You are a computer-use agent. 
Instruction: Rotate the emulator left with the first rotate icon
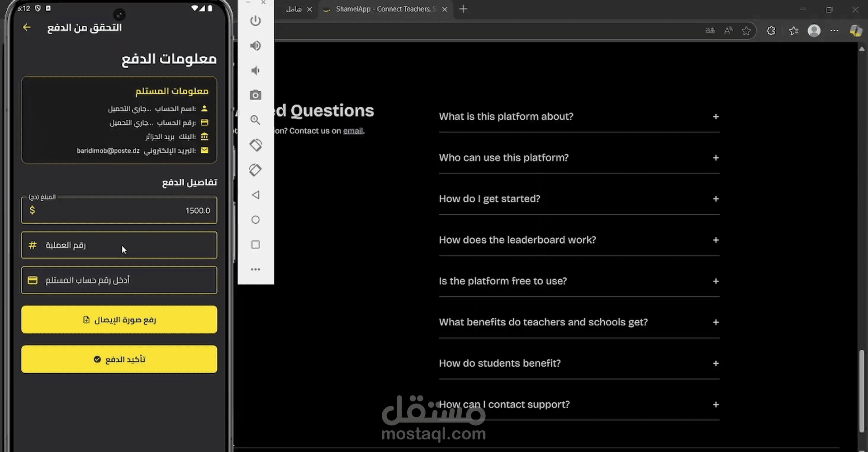click(x=256, y=145)
